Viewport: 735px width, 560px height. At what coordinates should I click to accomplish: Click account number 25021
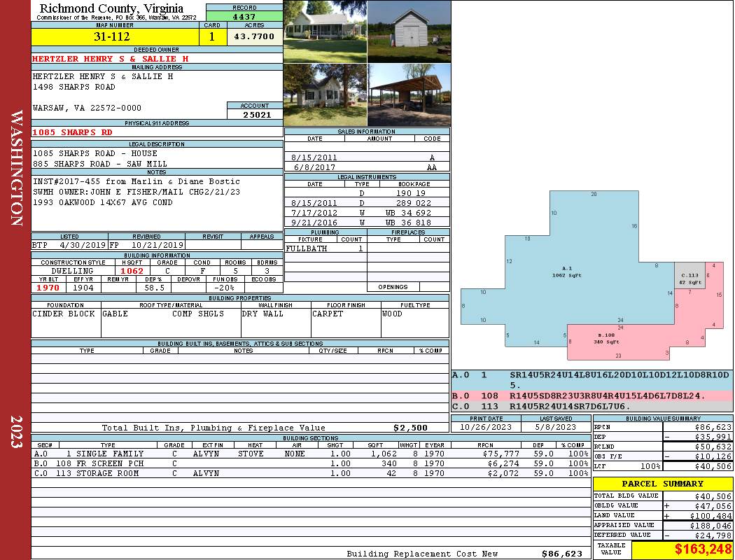point(257,114)
